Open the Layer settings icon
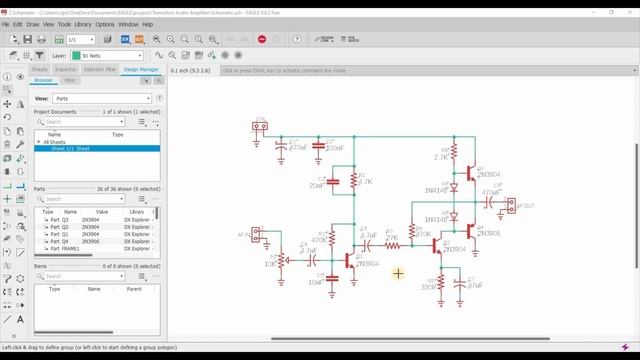The height and width of the screenshot is (360, 640). (x=13, y=55)
